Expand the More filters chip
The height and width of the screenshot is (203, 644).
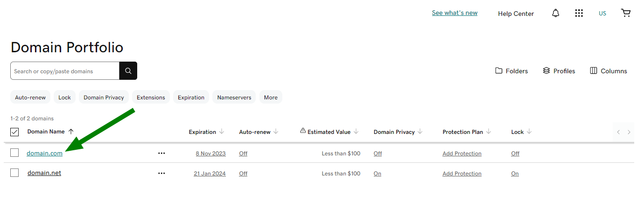click(271, 98)
